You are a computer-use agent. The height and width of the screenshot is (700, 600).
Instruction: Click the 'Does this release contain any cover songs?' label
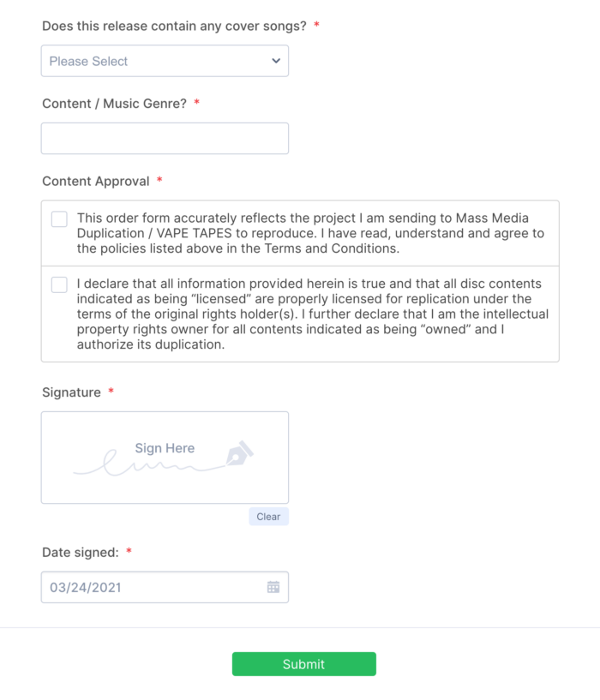click(174, 26)
